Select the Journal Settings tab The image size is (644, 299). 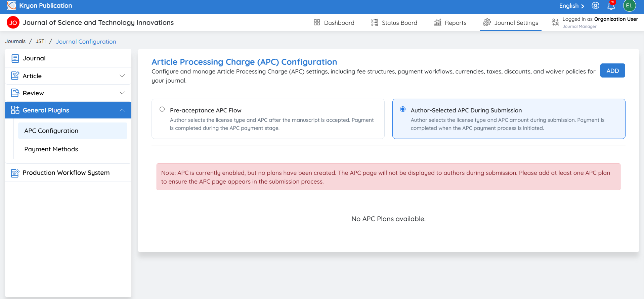511,22
